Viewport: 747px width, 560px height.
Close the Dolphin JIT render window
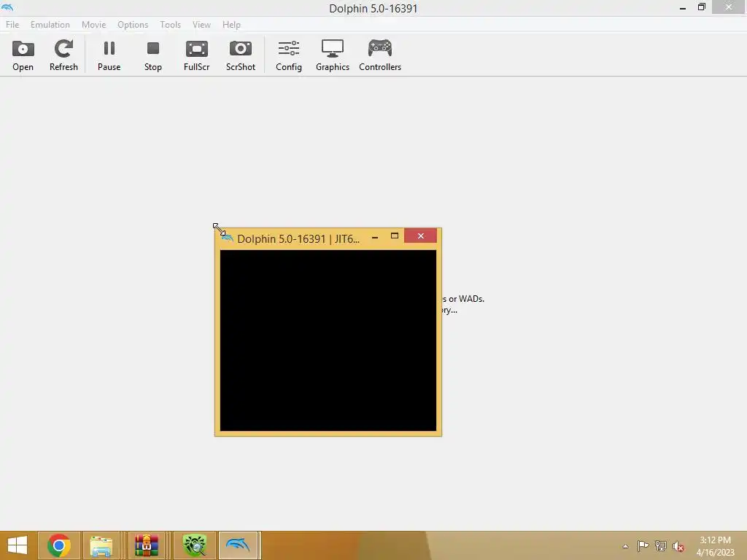(x=420, y=236)
